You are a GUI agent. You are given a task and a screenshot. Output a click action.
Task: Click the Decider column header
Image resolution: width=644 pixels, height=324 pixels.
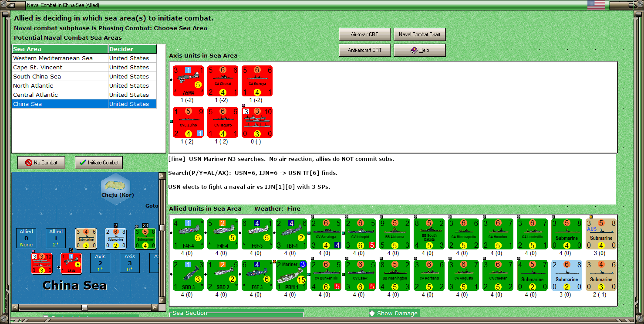tap(132, 49)
